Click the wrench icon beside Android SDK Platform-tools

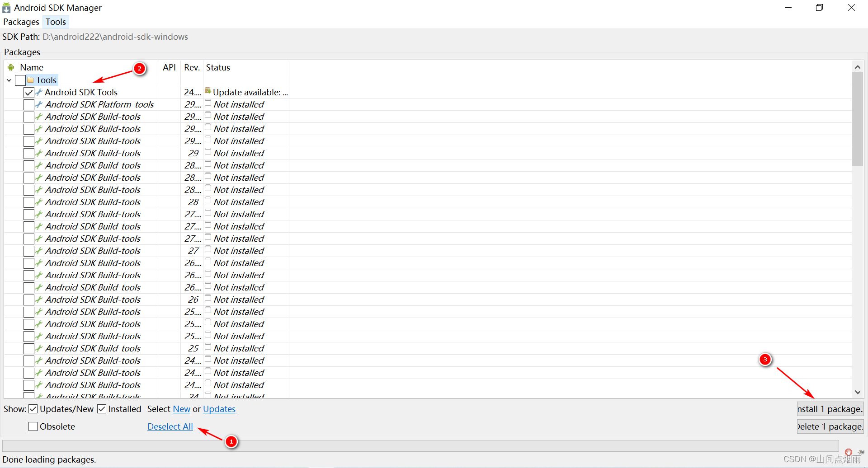point(39,104)
